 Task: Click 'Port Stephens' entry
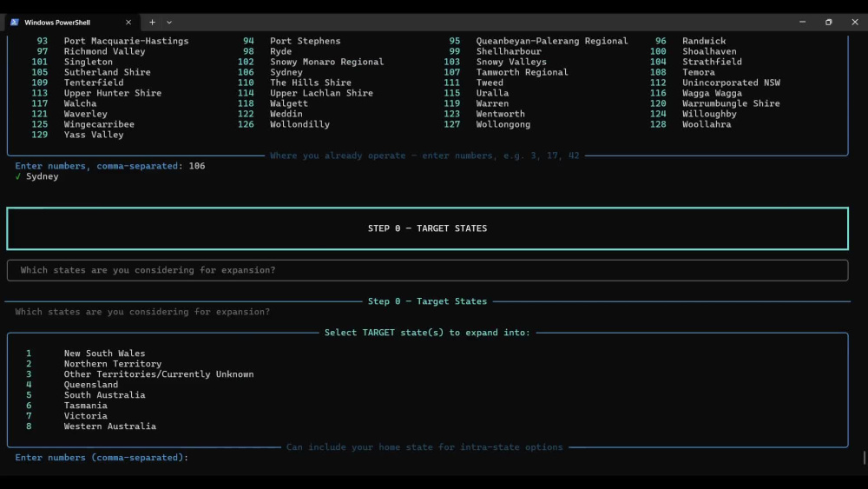306,41
